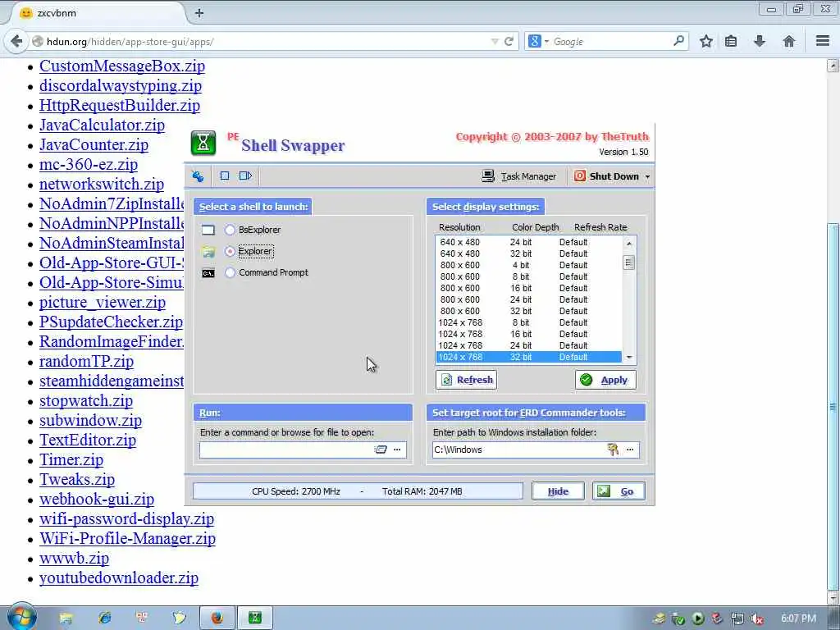Open a new browser tab
840x630 pixels.
pos(199,13)
